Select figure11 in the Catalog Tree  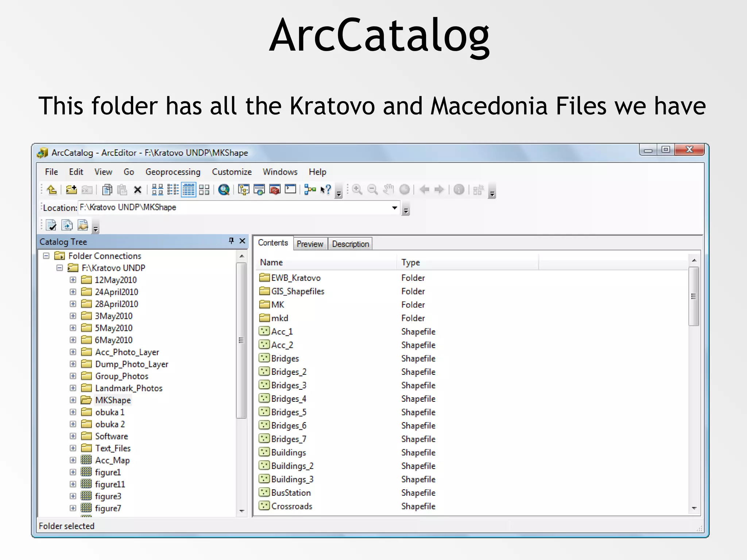pos(110,484)
